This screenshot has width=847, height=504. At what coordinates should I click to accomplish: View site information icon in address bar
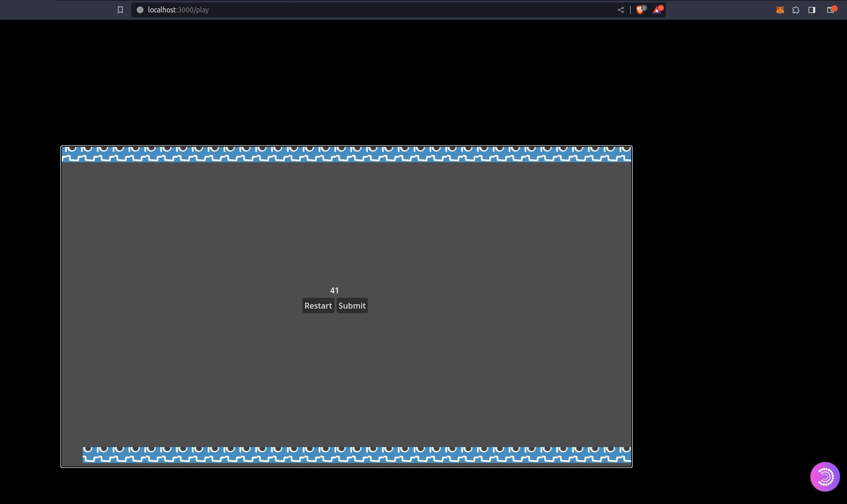(140, 10)
